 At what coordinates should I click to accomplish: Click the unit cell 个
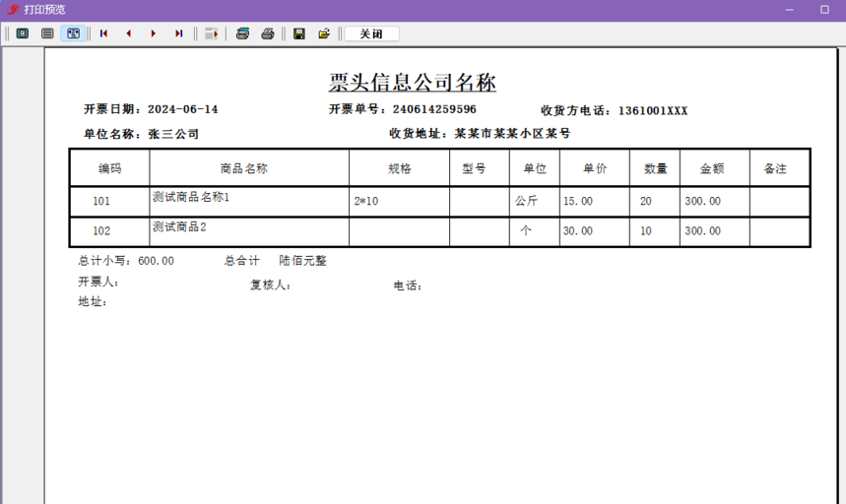point(526,230)
